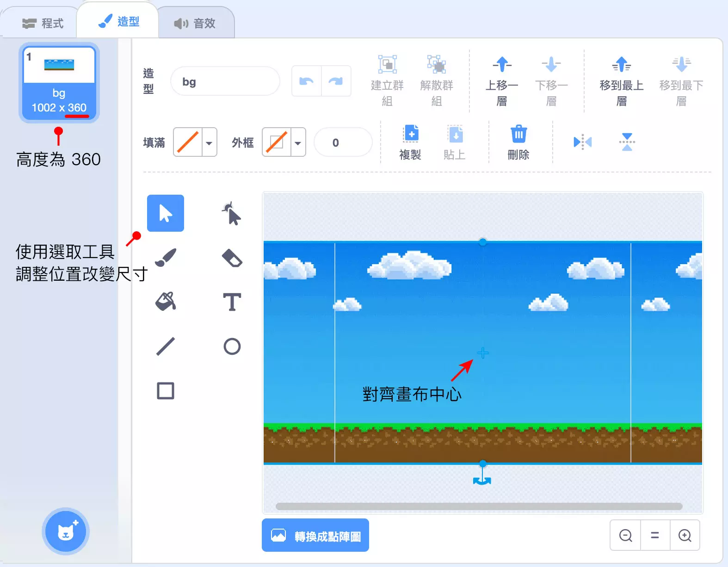Select the Text tool
728x567 pixels.
click(232, 302)
